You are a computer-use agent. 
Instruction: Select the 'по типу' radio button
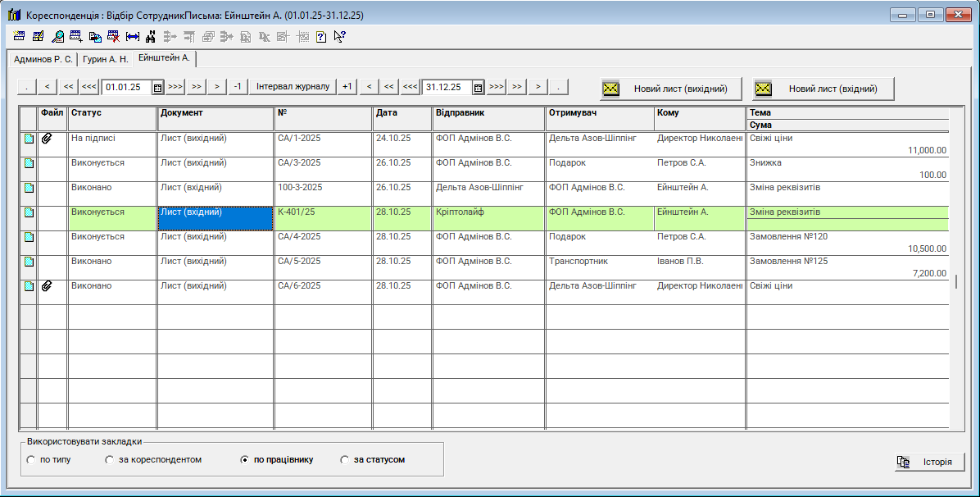[x=31, y=460]
